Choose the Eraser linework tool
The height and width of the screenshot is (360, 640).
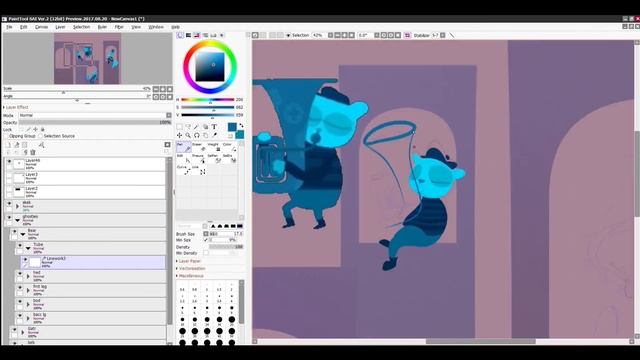[199, 147]
